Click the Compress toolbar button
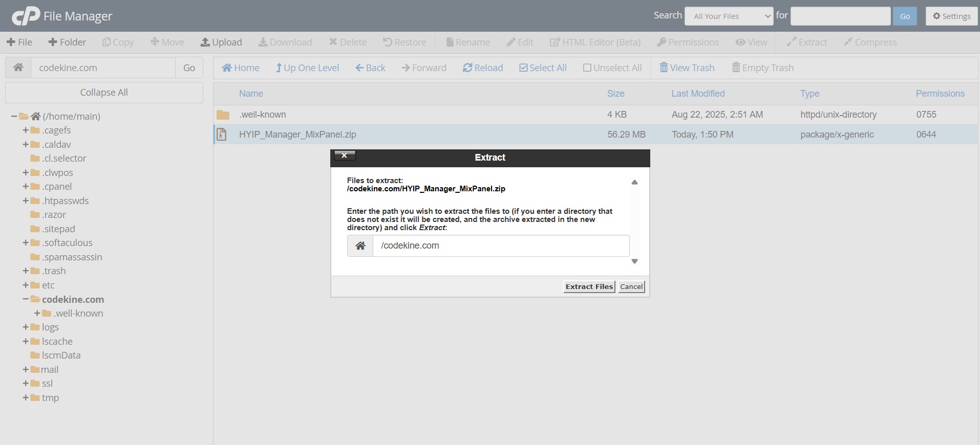The width and height of the screenshot is (980, 445). (870, 42)
